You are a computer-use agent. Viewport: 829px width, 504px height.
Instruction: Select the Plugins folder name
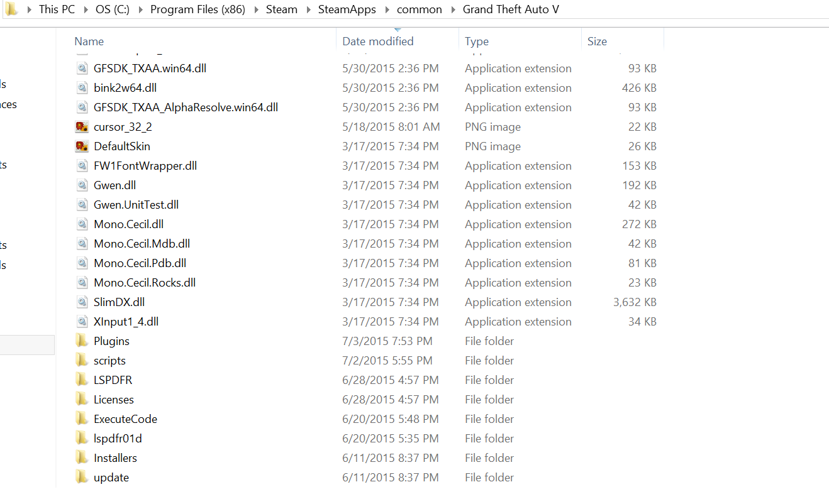point(111,341)
